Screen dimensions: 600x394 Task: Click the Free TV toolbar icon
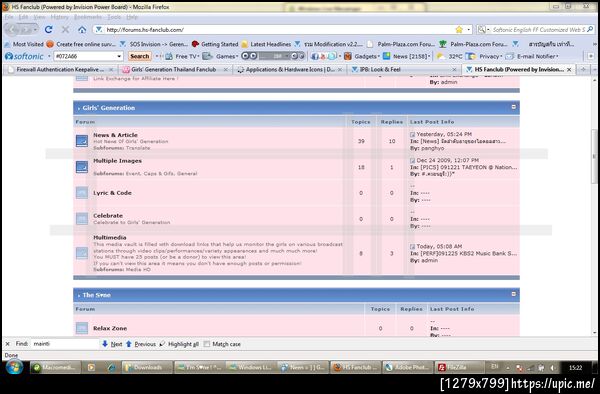pyautogui.click(x=169, y=56)
